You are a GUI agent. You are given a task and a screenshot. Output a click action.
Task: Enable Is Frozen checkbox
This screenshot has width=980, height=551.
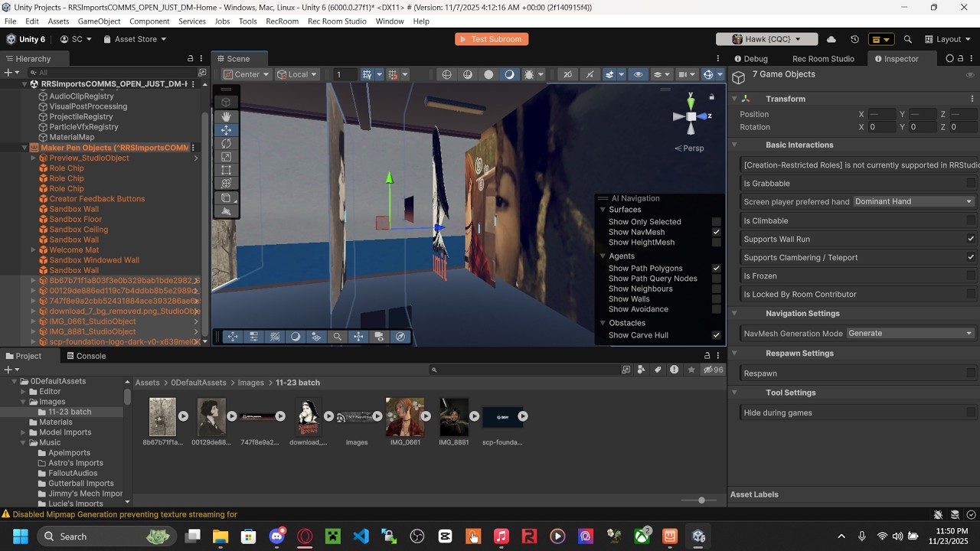click(x=971, y=275)
